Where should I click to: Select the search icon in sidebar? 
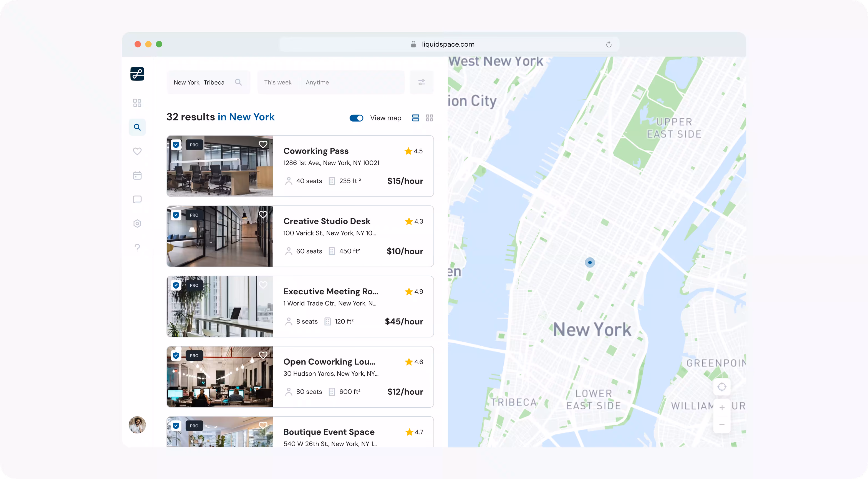tap(137, 127)
